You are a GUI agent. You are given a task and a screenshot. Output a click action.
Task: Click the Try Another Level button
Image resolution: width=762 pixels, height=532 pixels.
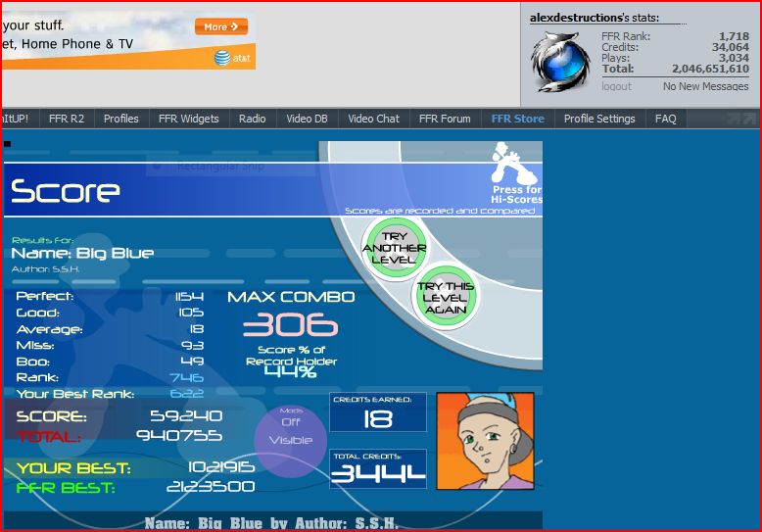[394, 248]
